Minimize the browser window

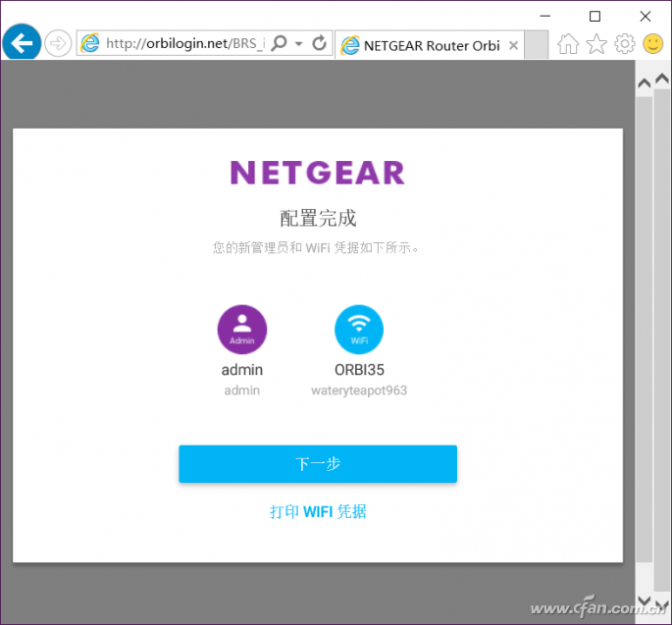click(545, 17)
